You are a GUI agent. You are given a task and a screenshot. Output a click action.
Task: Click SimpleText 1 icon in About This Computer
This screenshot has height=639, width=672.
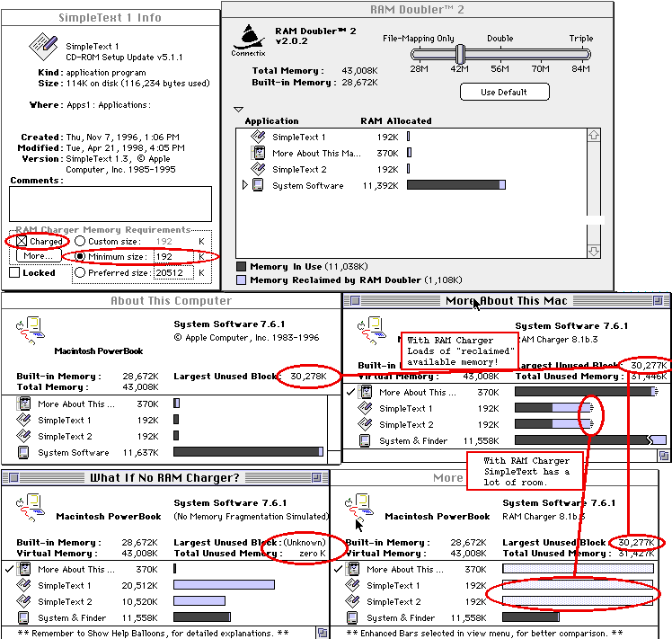point(24,420)
